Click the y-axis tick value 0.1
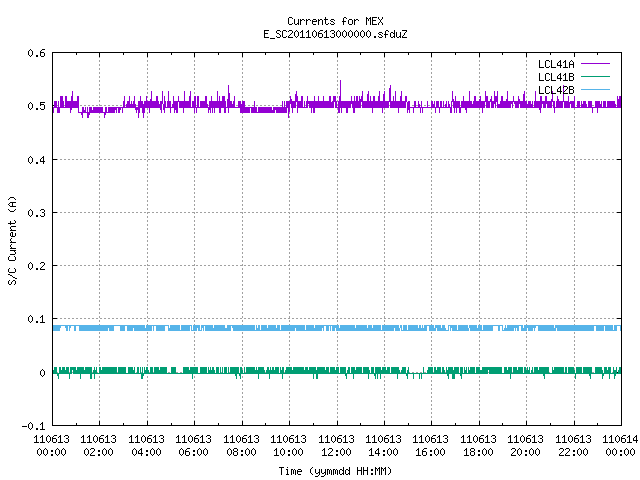 (36, 319)
